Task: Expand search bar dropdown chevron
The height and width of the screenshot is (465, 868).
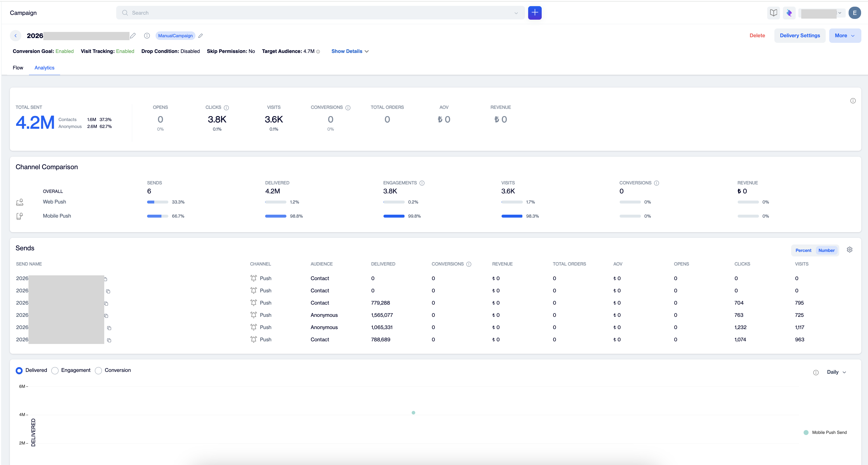Action: (x=516, y=13)
